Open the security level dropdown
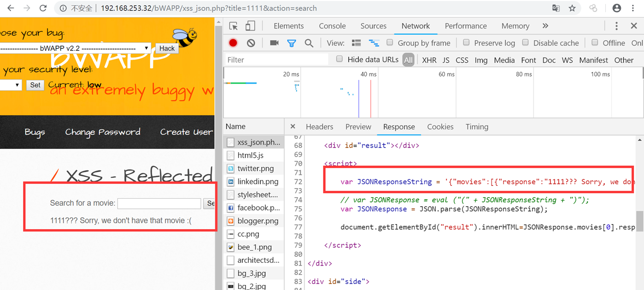This screenshot has width=644, height=290. click(x=11, y=85)
